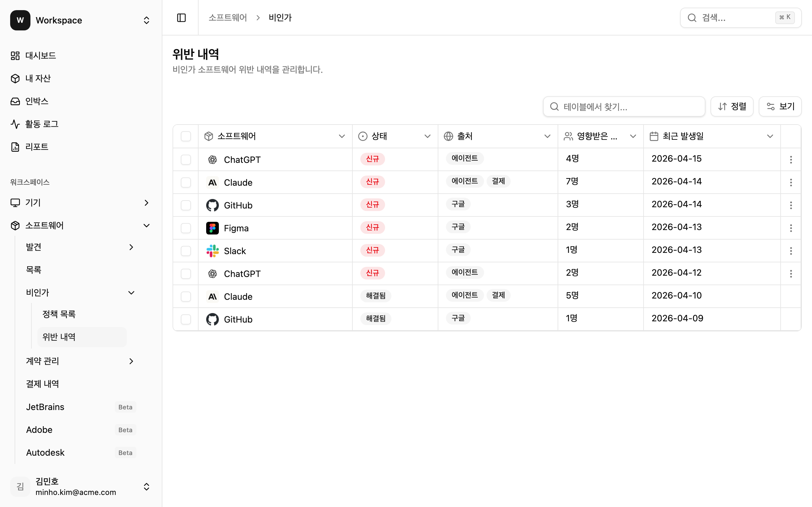812x507 pixels.
Task: Open 인박스 via its inbox icon
Action: click(15, 101)
